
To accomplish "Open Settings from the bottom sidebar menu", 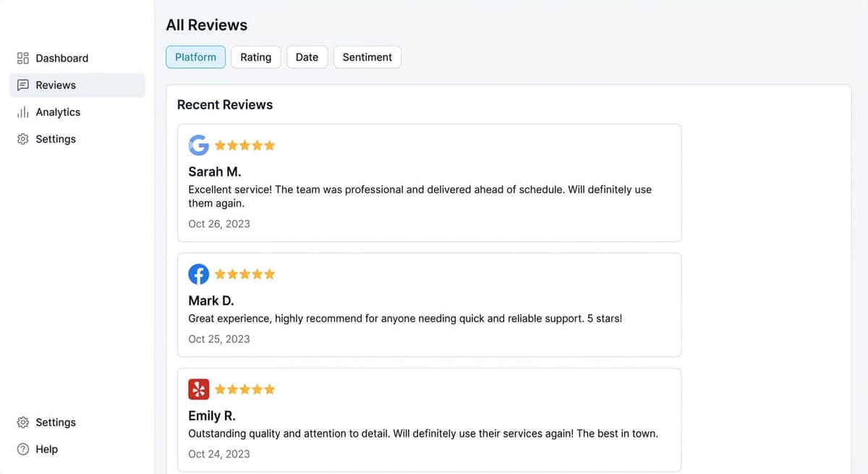I will tap(56, 422).
